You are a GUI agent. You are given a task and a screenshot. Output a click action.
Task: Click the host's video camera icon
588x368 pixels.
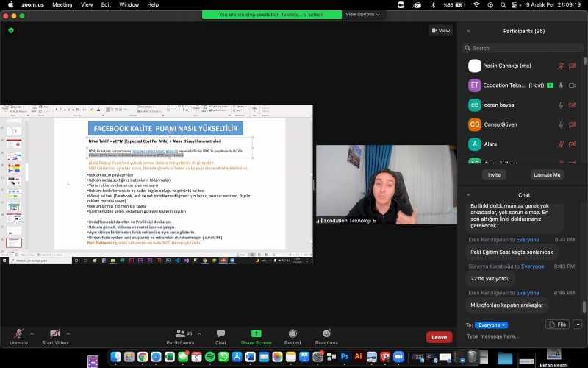[573, 85]
